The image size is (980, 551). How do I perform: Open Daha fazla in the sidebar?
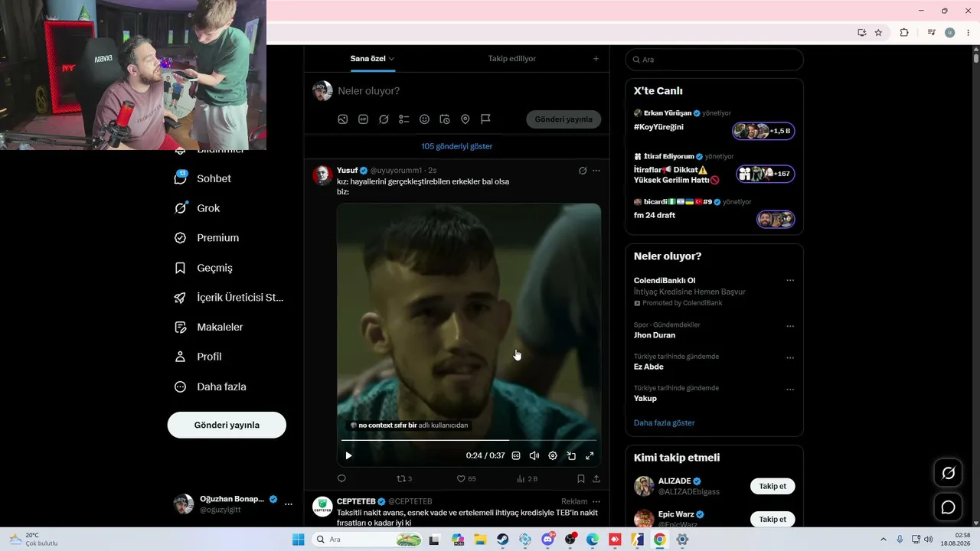tap(210, 386)
